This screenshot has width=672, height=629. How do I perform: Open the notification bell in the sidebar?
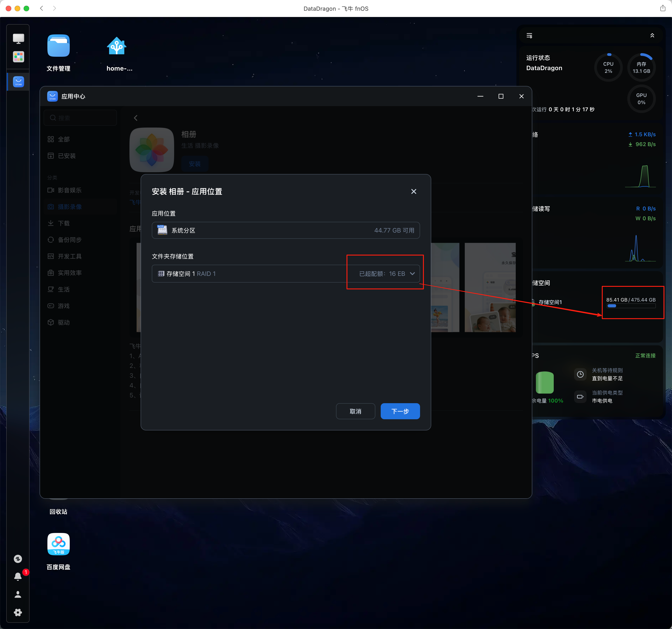coord(18,576)
